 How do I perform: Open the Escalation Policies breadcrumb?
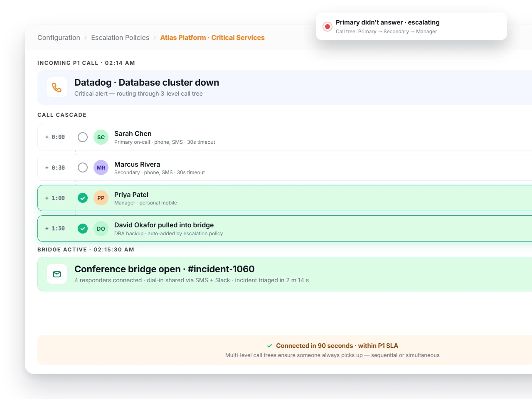click(x=120, y=37)
